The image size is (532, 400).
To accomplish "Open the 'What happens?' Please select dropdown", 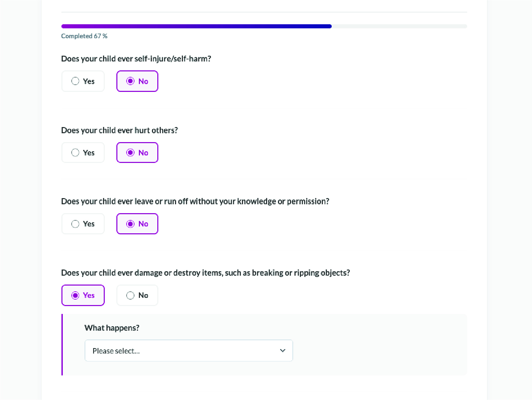I will coord(189,350).
